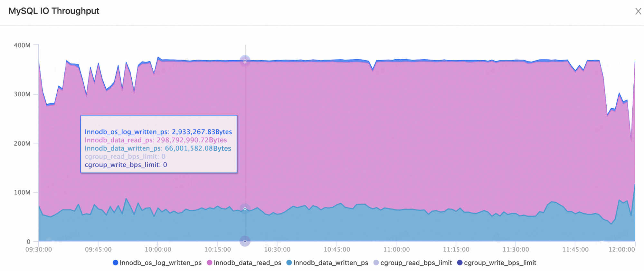Image resolution: width=644 pixels, height=271 pixels.
Task: Select the zero-baseline hover marker
Action: pos(245,241)
